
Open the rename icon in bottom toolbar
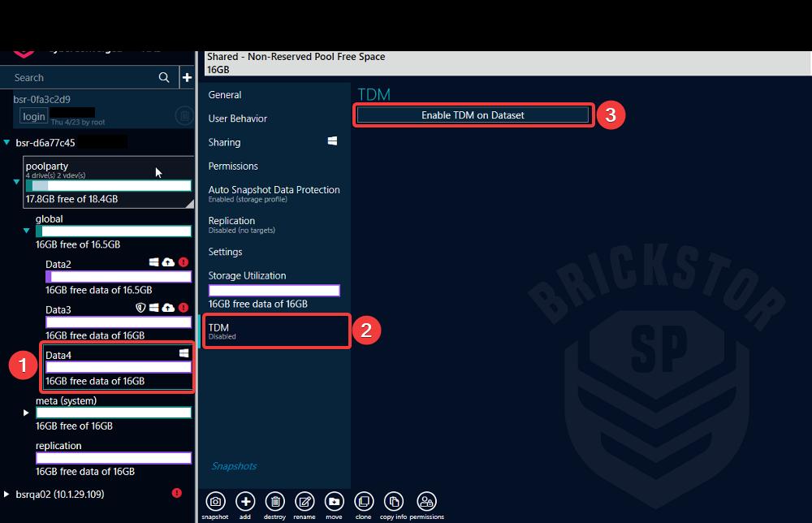304,502
